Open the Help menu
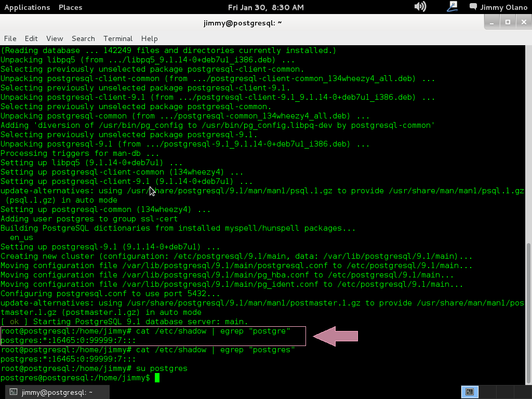Viewport: 532px width, 399px height. [x=149, y=38]
